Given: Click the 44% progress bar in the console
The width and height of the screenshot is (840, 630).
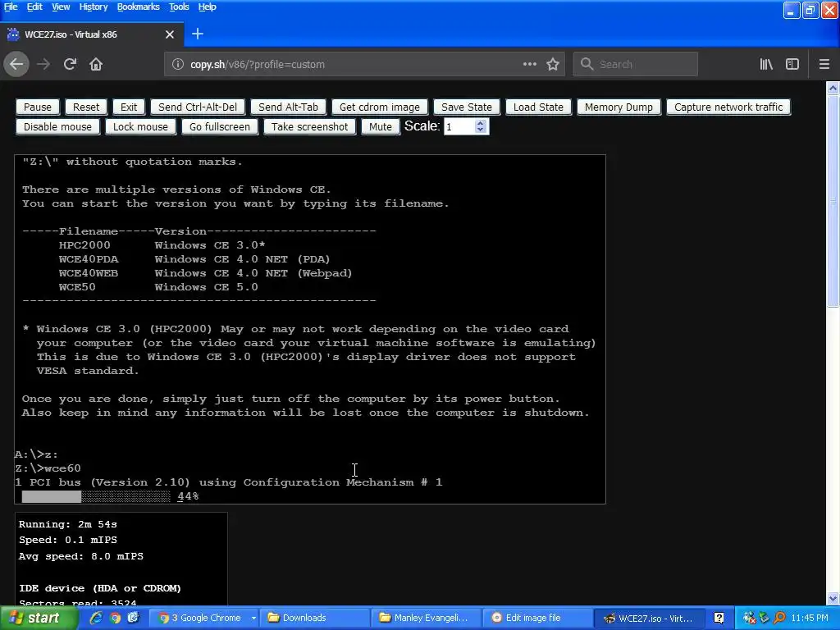Looking at the screenshot, I should coord(96,496).
